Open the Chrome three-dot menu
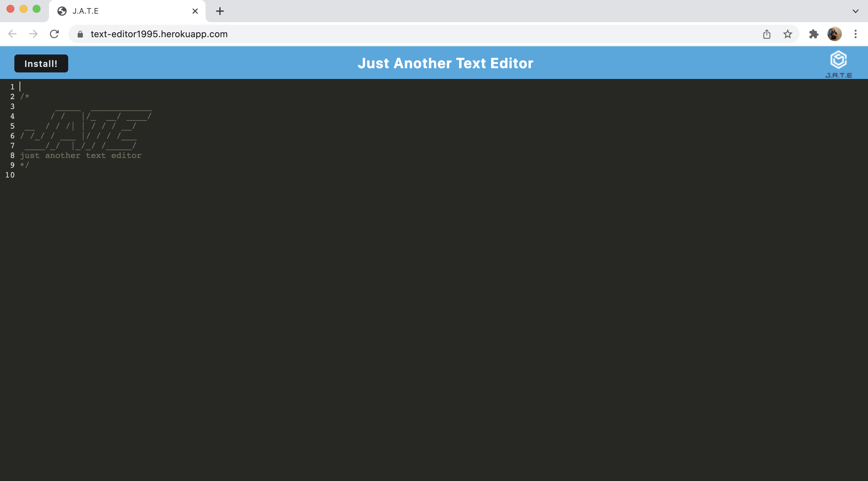 coord(856,34)
